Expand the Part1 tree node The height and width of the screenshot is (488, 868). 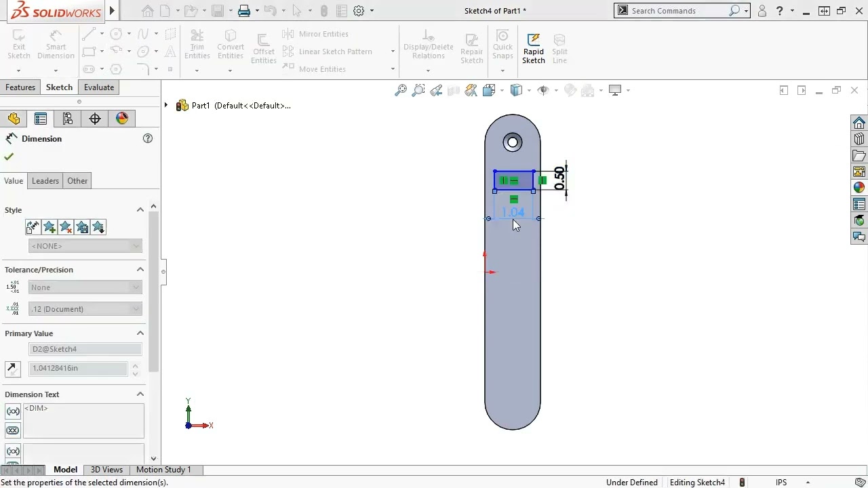(x=166, y=105)
